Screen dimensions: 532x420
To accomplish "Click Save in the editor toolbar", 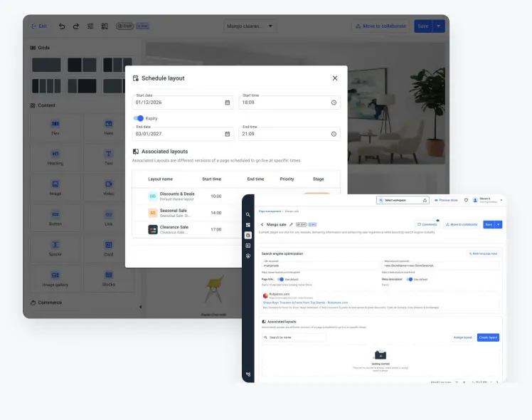I will click(423, 26).
